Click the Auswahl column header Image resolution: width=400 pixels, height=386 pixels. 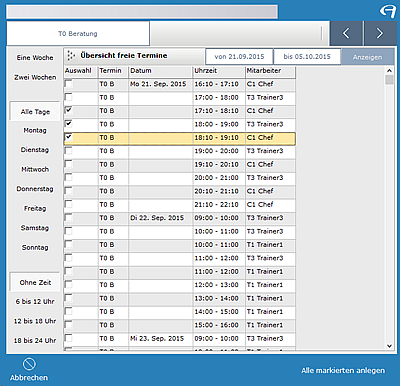81,71
